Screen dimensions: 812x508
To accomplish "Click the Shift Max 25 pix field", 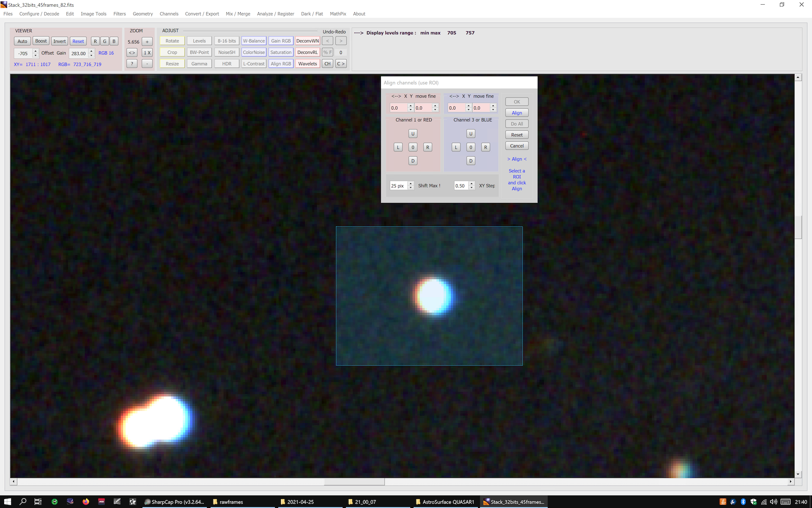I will pos(398,186).
